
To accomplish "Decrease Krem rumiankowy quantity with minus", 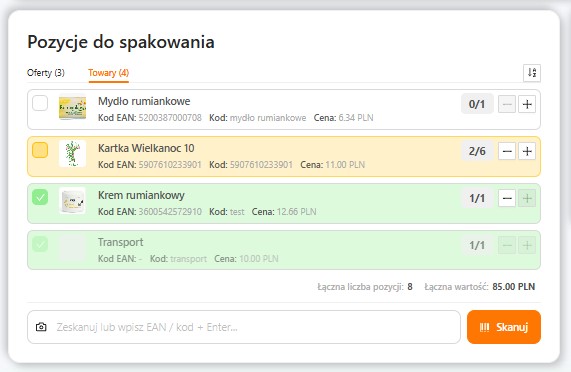I will [x=507, y=198].
